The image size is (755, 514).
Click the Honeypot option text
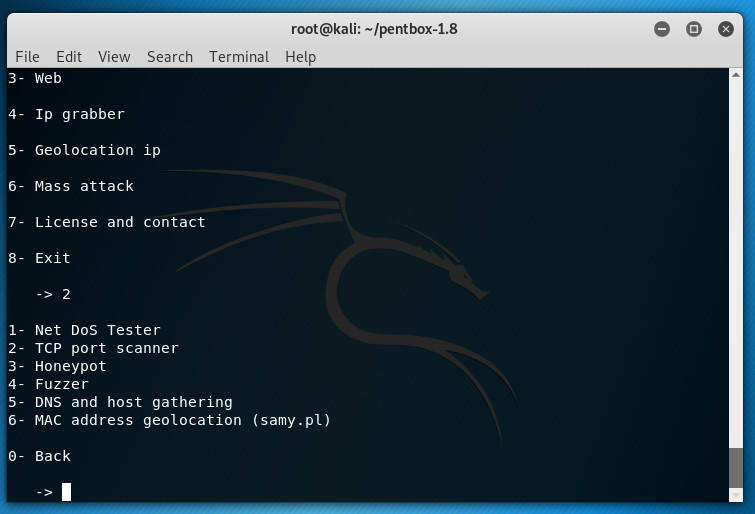(70, 366)
